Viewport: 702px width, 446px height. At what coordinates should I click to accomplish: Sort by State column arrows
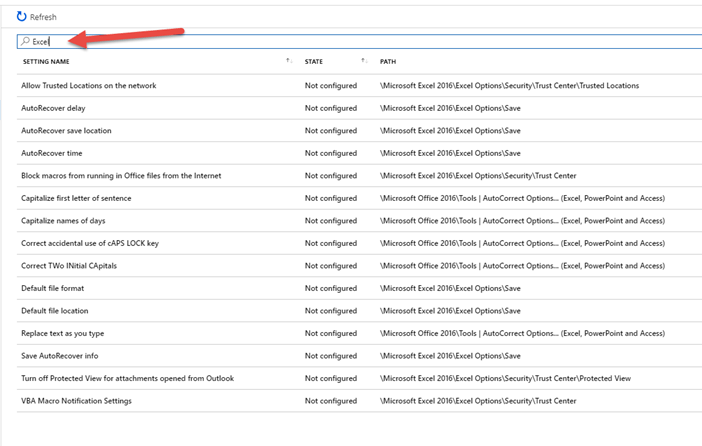click(363, 62)
